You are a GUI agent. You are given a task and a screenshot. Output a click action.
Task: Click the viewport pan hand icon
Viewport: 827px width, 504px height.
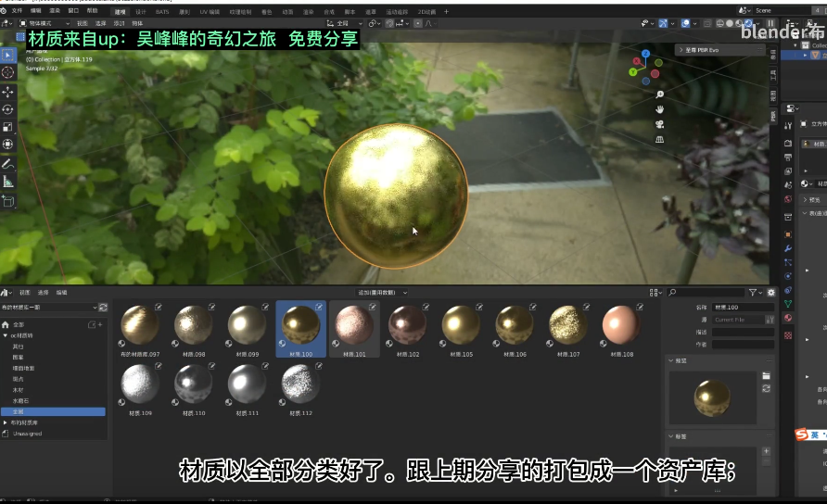pos(659,109)
